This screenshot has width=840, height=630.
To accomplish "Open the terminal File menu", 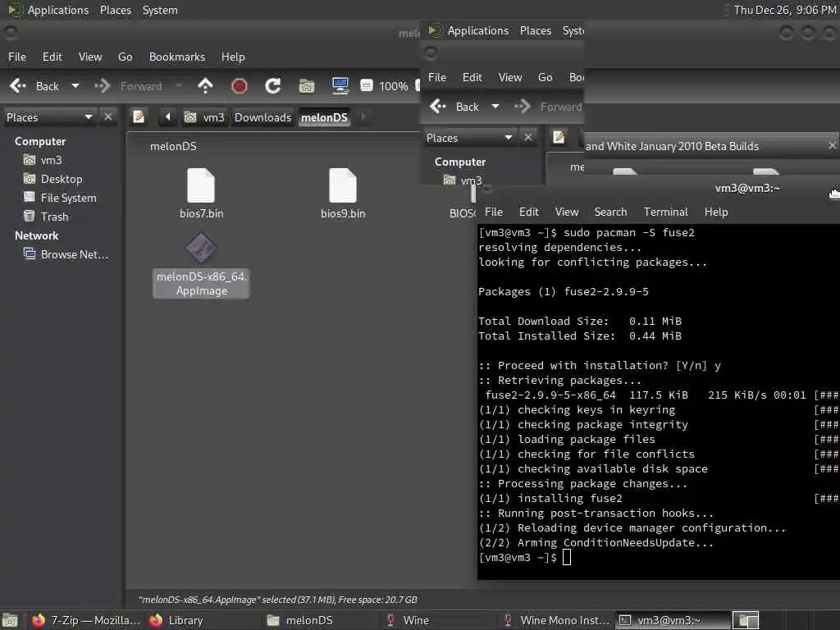I will point(493,212).
